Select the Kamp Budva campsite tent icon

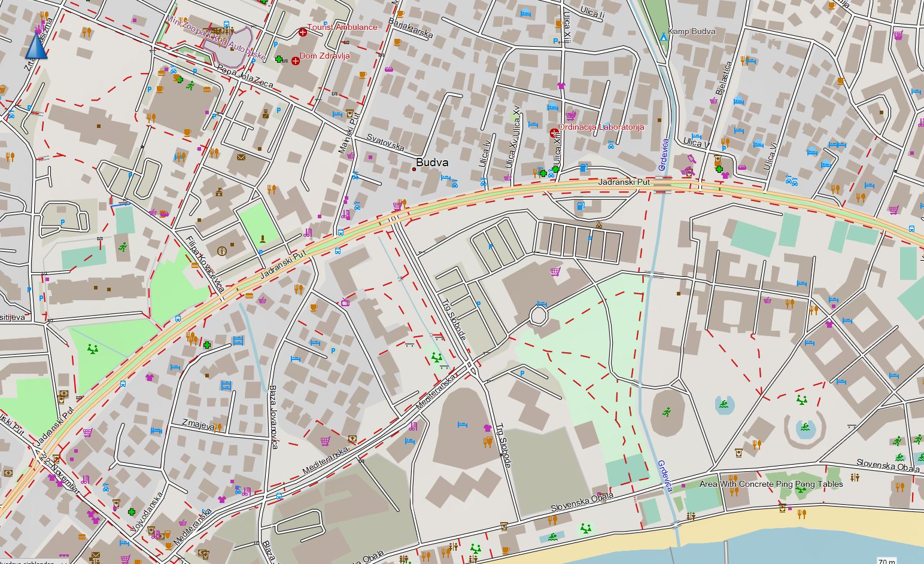[x=663, y=37]
